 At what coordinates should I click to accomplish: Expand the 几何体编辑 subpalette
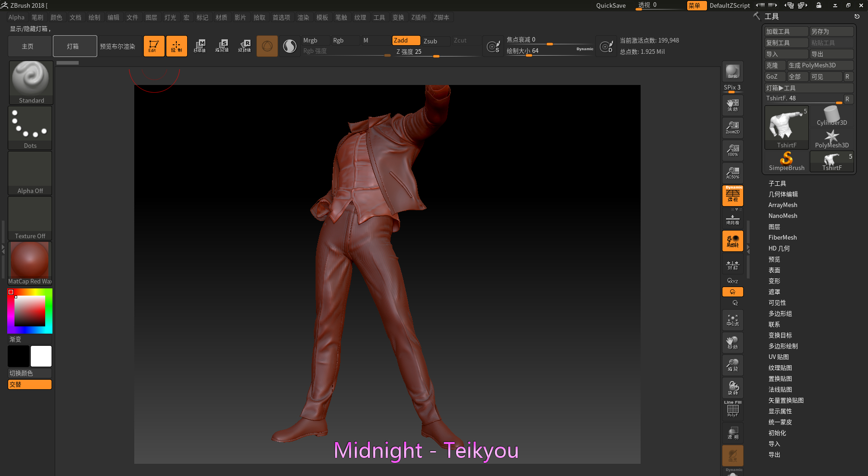(x=783, y=194)
